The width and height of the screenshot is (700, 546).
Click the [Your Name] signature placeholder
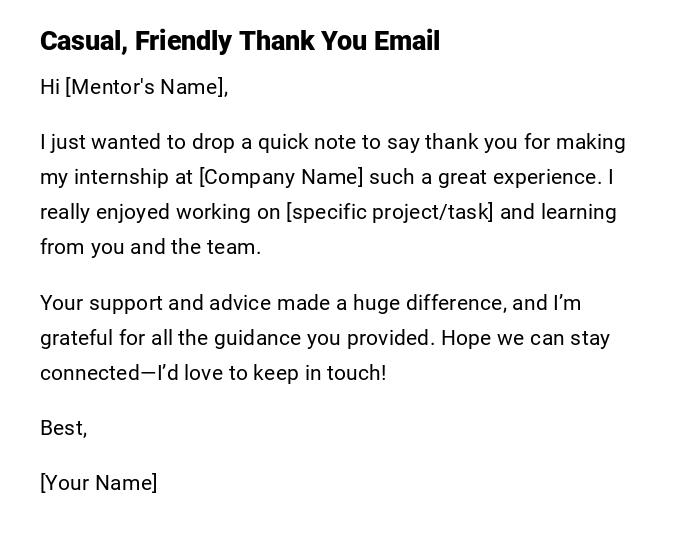(x=99, y=483)
